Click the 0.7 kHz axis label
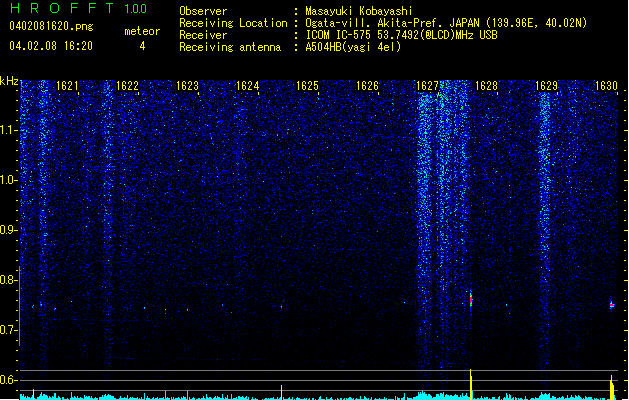Screen dimensions: 629x400 [x=9, y=330]
